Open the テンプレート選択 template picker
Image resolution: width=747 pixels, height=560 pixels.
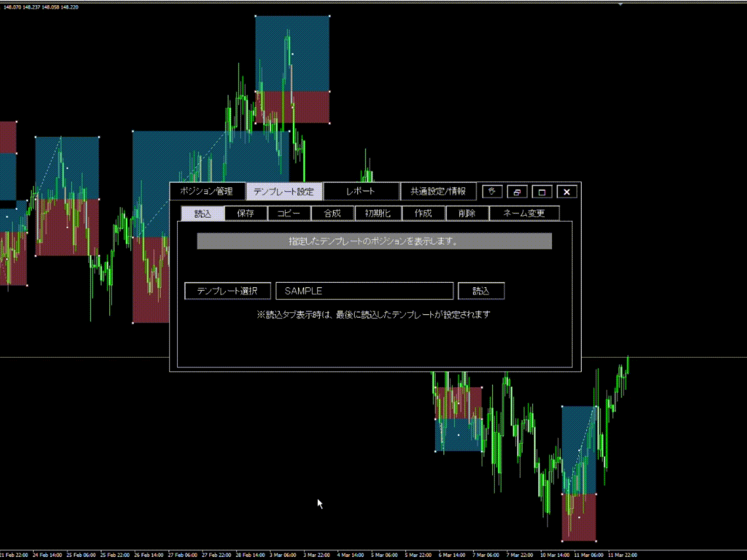(227, 291)
